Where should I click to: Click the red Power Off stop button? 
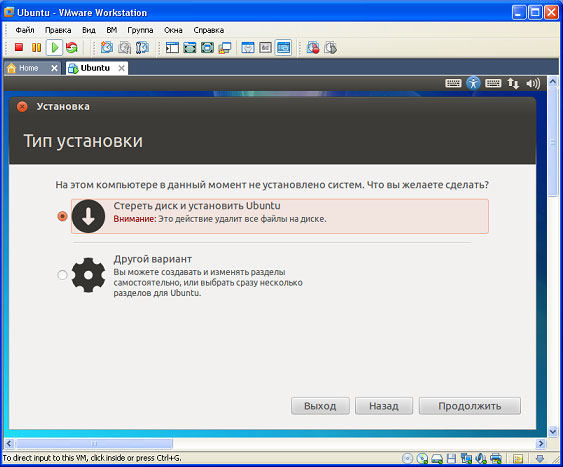pos(19,47)
